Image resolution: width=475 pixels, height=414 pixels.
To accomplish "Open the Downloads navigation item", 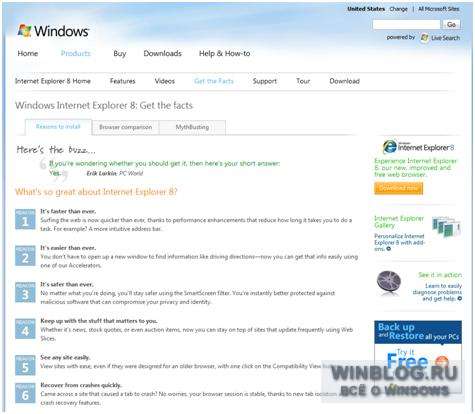I will pos(163,53).
